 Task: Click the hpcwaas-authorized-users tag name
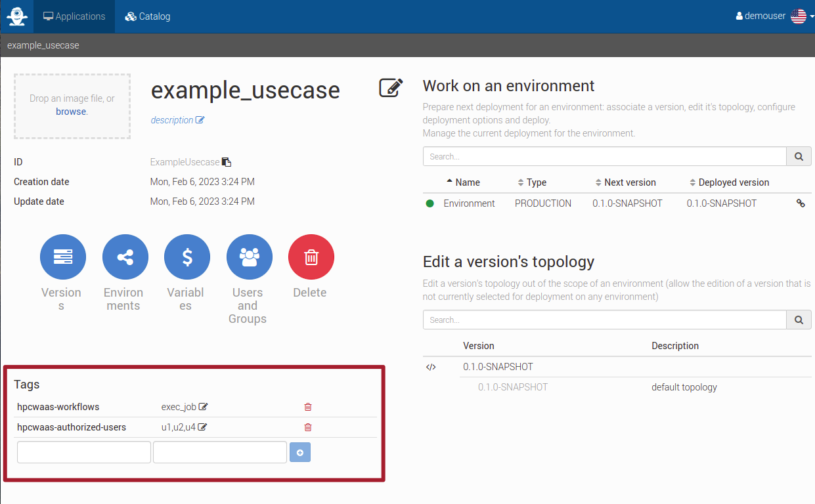72,427
